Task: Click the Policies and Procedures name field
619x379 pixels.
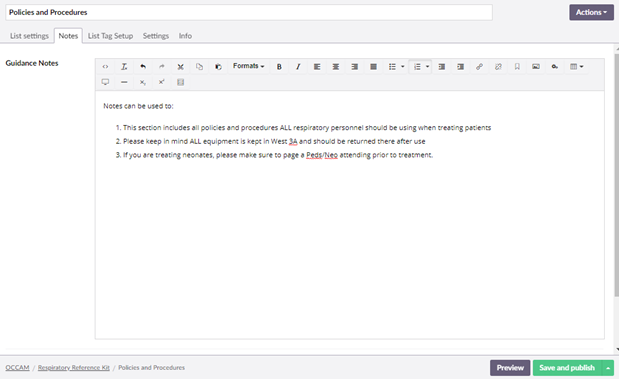Action: pyautogui.click(x=249, y=12)
